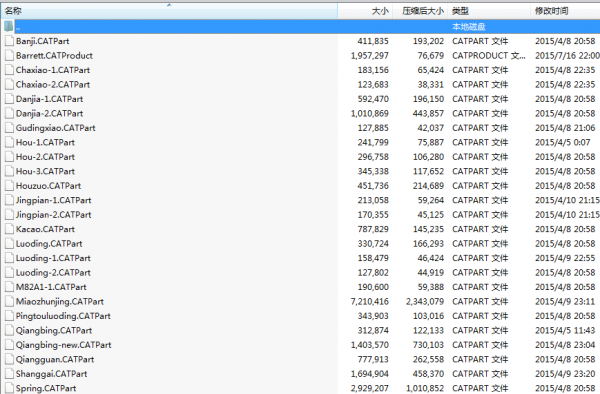The width and height of the screenshot is (600, 394).
Task: Select the file name Miaozhunjing.CATPart
Action: (60, 302)
